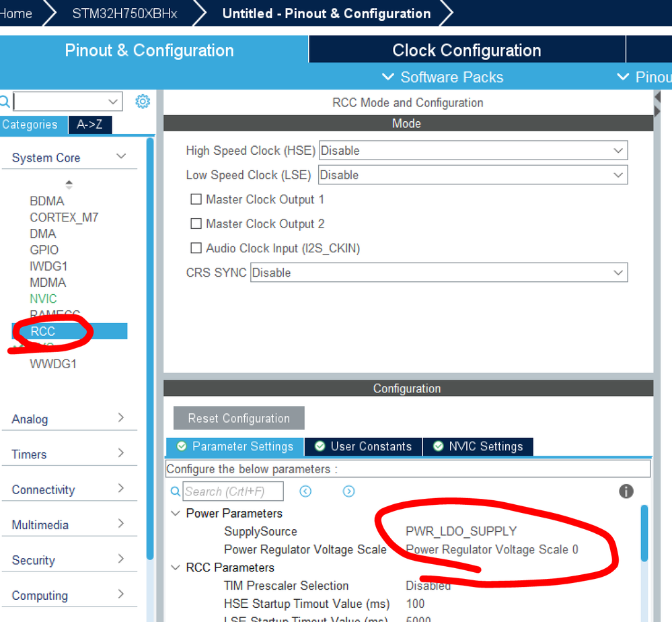Screen dimensions: 672x622
Task: Collapse the Power Parameters section
Action: [x=176, y=513]
